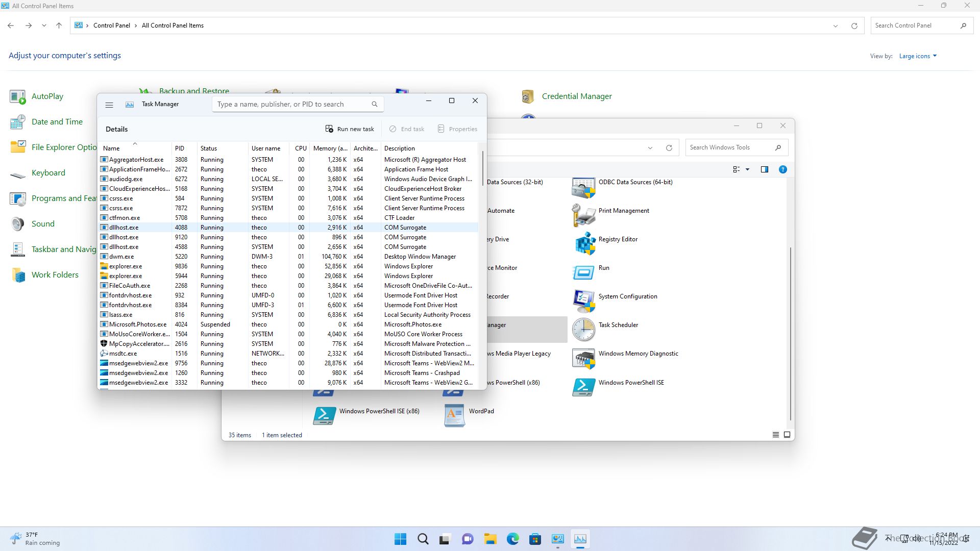Sort by Description column header
This screenshot has width=980, height=551.
click(429, 148)
